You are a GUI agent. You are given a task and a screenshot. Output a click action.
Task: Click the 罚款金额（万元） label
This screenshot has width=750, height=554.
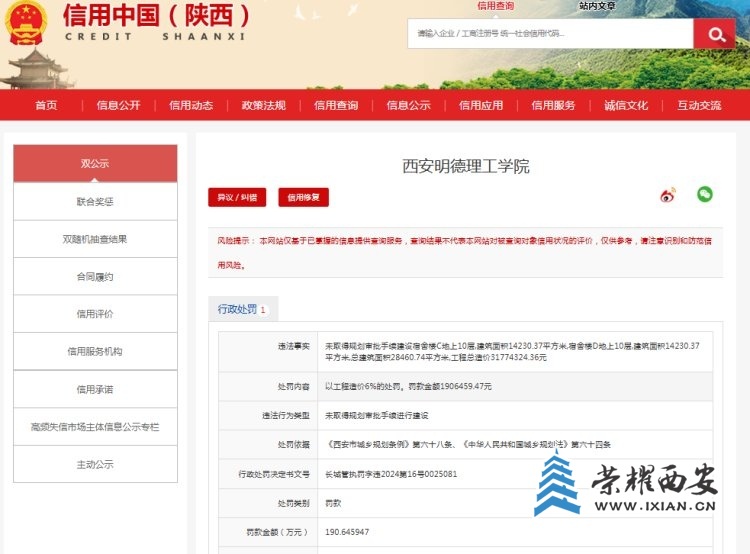(277, 532)
